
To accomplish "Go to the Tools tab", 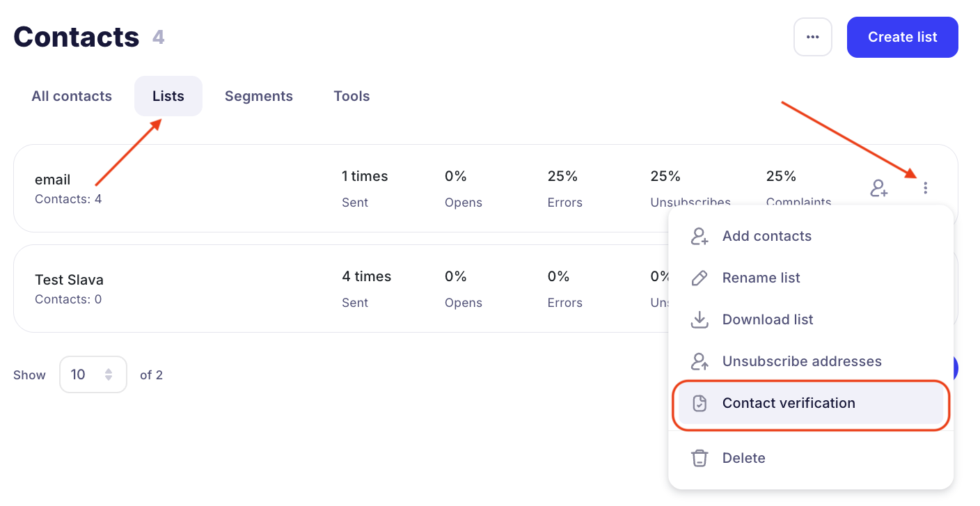I will pos(351,96).
